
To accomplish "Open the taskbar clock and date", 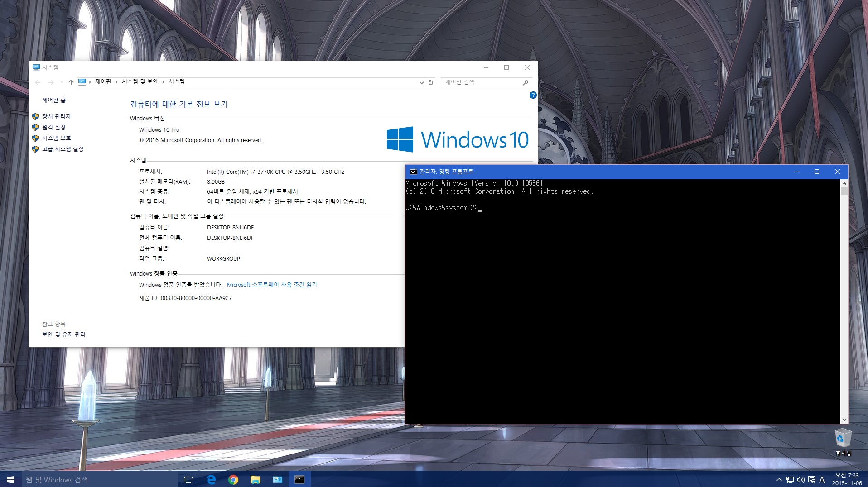I will (847, 479).
